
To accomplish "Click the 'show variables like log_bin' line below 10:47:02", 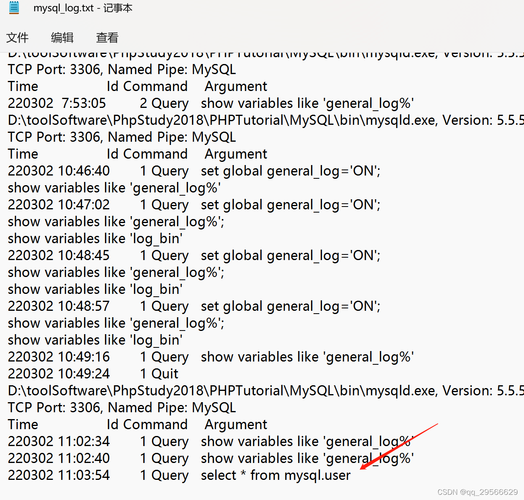I will pyautogui.click(x=95, y=238).
